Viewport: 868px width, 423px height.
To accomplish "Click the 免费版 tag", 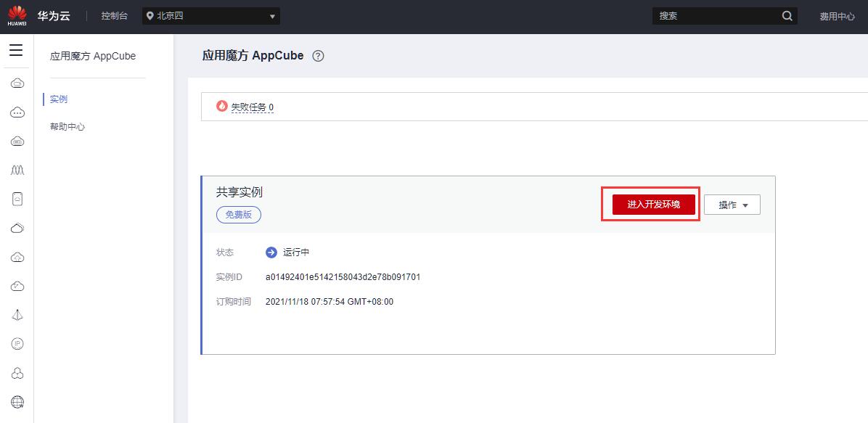I will coord(239,215).
